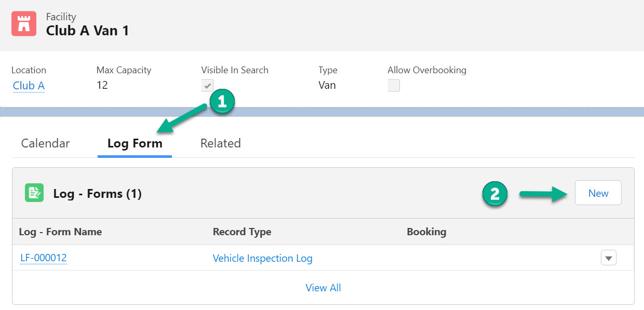Click the Max Capacity value 12
This screenshot has width=644, height=310.
pyautogui.click(x=102, y=85)
